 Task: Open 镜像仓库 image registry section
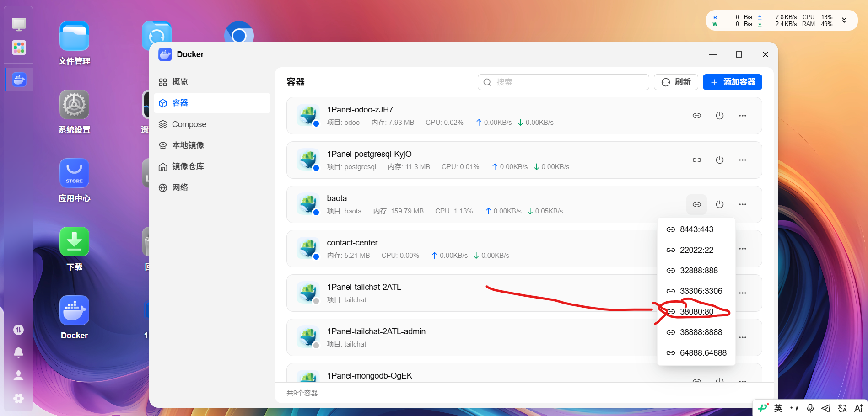212,166
